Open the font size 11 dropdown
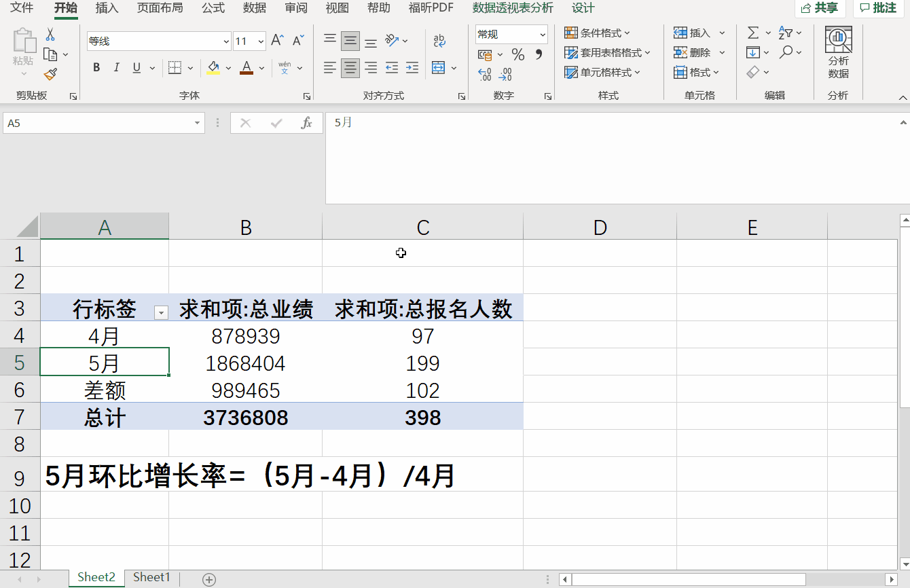 tap(261, 41)
